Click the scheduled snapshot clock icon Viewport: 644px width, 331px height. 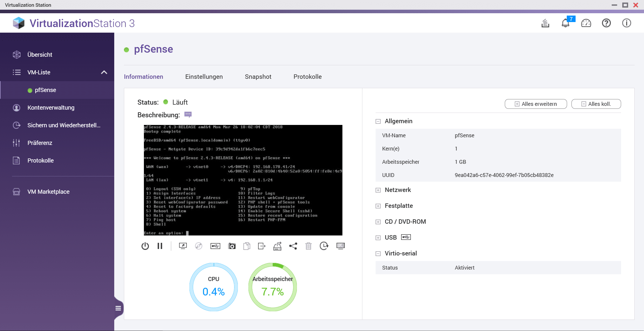324,246
